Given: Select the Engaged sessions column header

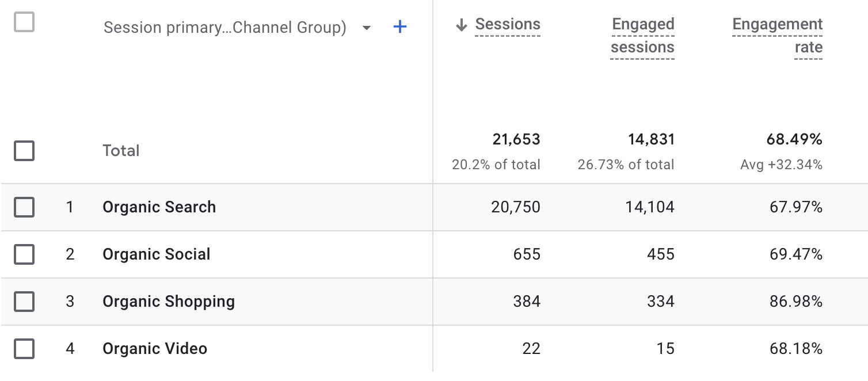Looking at the screenshot, I should click(642, 35).
